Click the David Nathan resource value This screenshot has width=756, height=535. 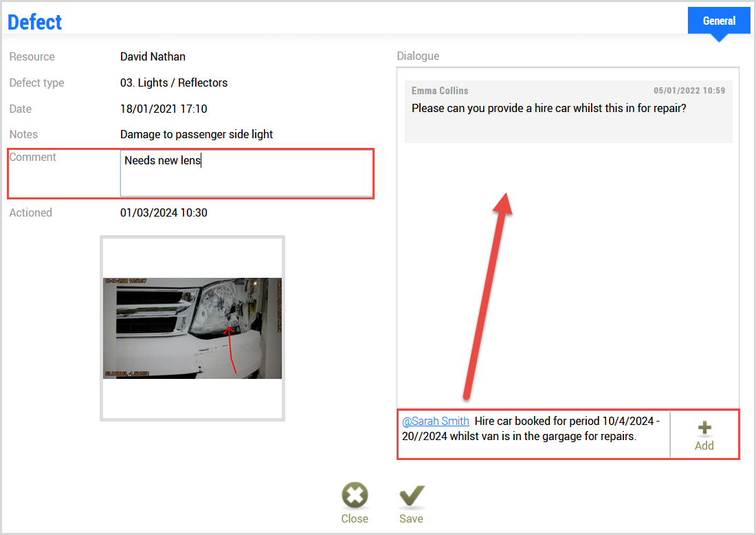point(153,56)
